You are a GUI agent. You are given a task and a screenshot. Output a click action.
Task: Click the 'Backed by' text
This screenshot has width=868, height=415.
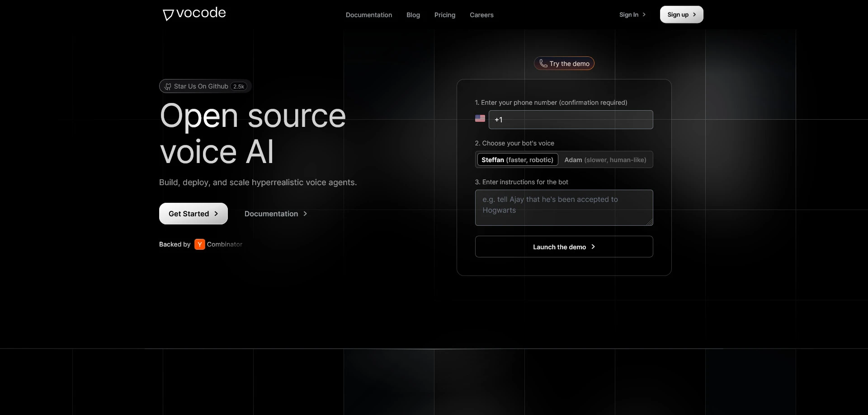pos(175,244)
